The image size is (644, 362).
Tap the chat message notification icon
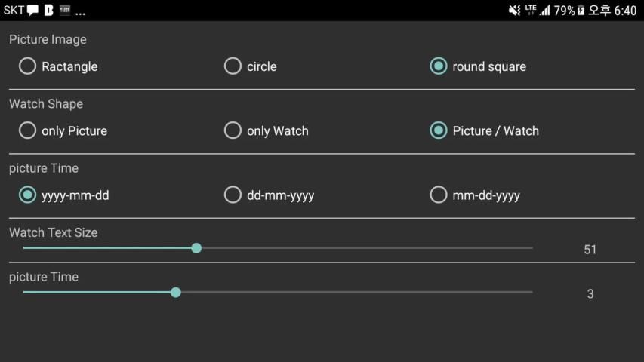(32, 11)
